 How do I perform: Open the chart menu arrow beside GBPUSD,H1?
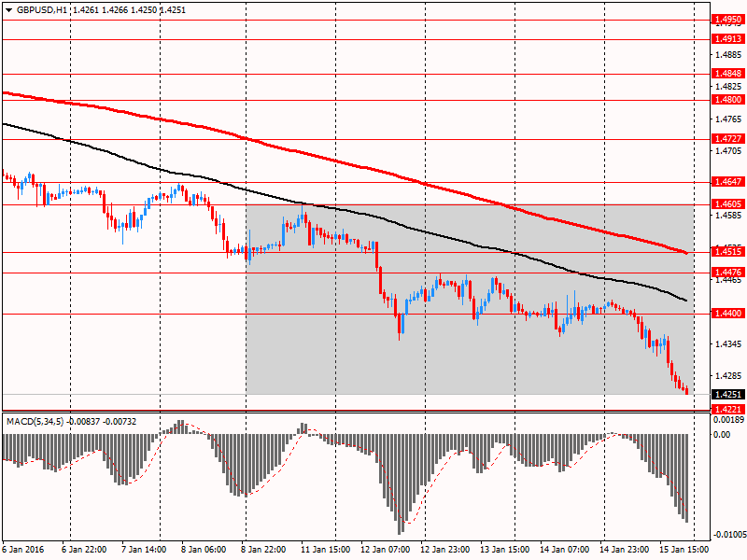pos(8,10)
